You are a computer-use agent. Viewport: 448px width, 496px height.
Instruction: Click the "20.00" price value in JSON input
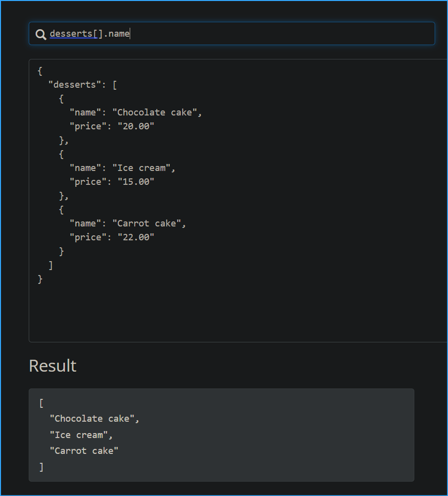click(136, 126)
